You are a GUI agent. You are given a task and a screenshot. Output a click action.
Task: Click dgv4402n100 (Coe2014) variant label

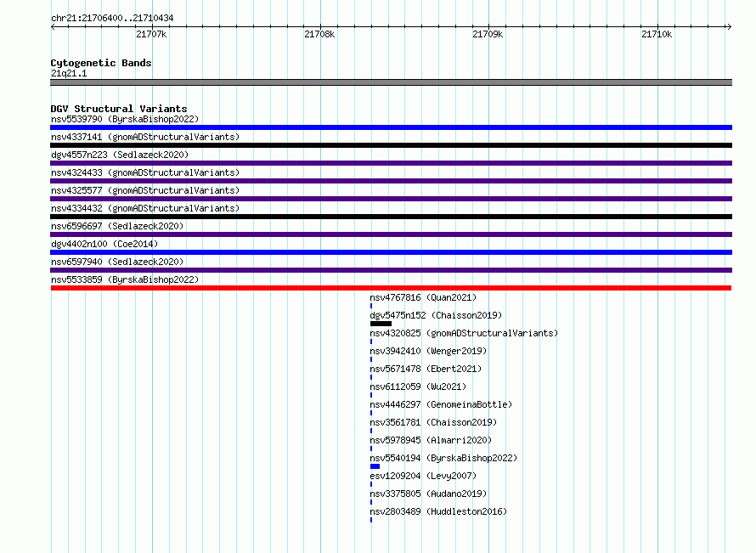click(104, 244)
